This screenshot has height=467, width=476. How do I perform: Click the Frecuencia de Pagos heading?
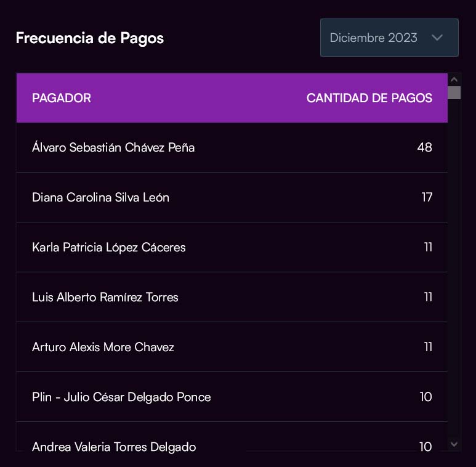90,38
